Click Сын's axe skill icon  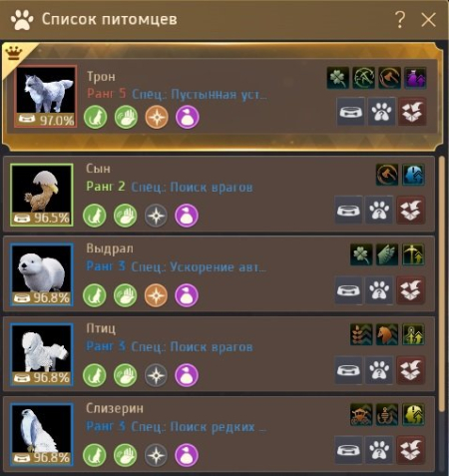point(387,175)
